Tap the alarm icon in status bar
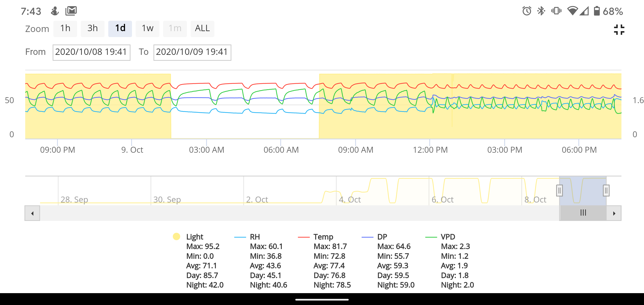 [526, 11]
